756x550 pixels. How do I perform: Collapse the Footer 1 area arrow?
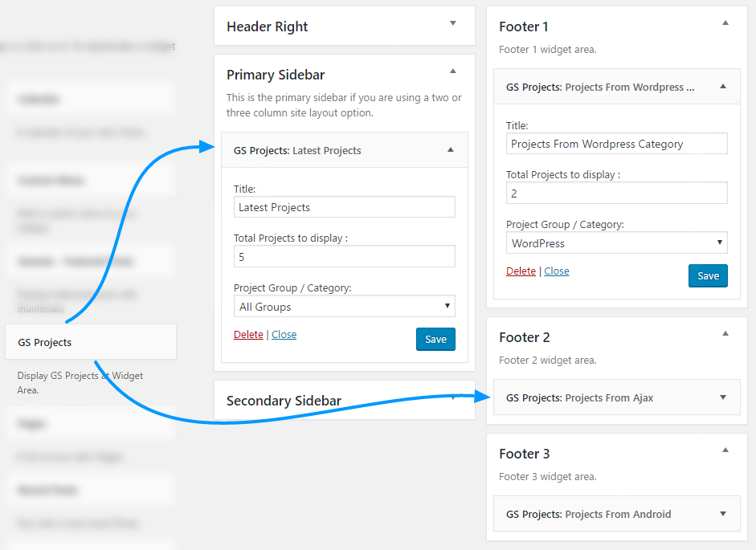[725, 23]
